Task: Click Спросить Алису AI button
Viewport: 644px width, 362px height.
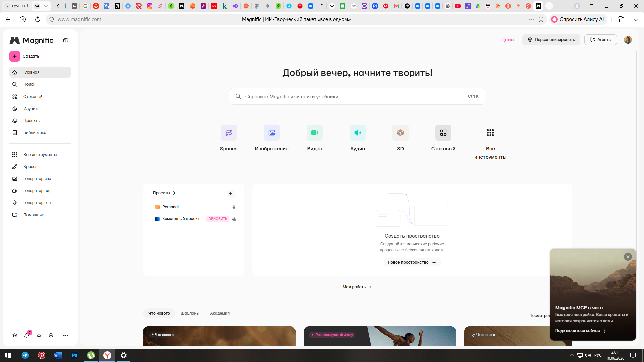Action: pos(578,19)
